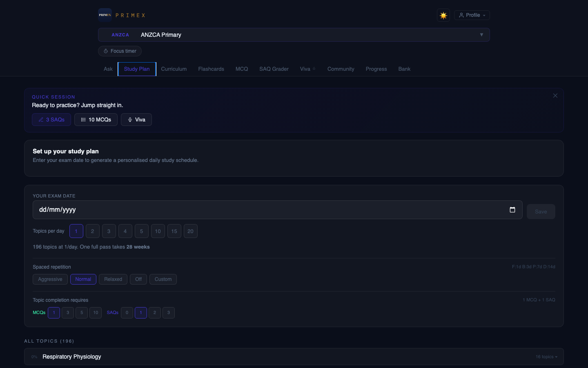Set topics per day to 3

109,231
